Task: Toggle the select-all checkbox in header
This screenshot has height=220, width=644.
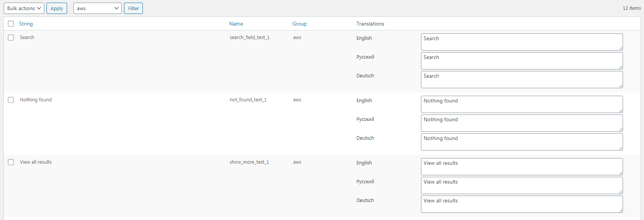Action: [x=11, y=24]
